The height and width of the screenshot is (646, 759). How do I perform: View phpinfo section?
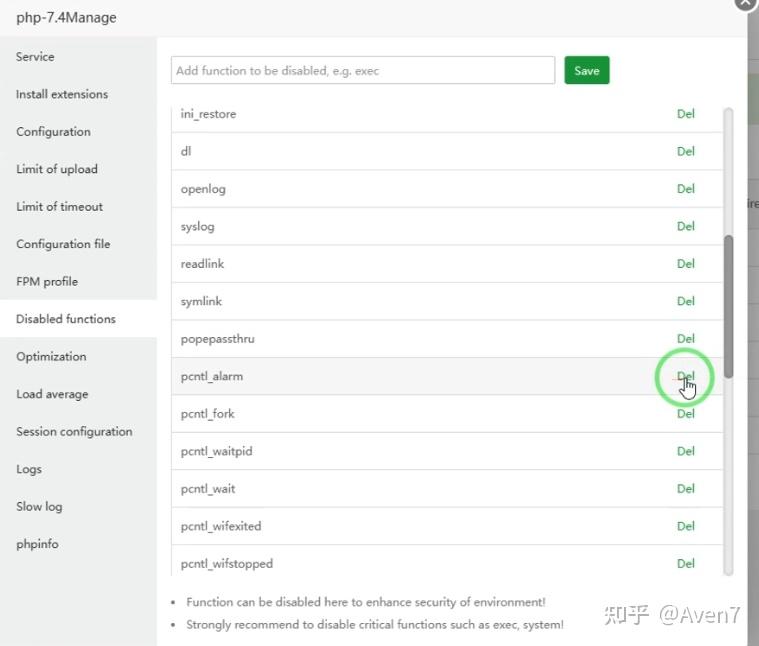37,544
